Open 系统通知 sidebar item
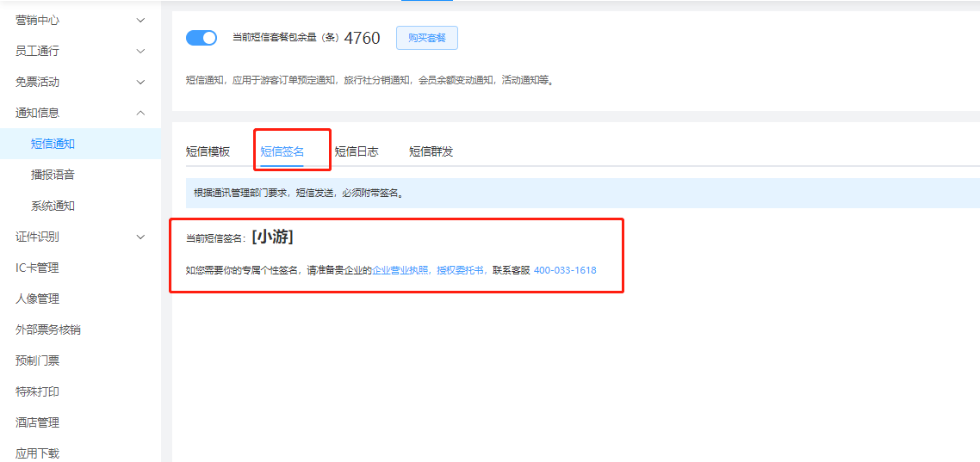Image resolution: width=980 pixels, height=462 pixels. pyautogui.click(x=53, y=206)
